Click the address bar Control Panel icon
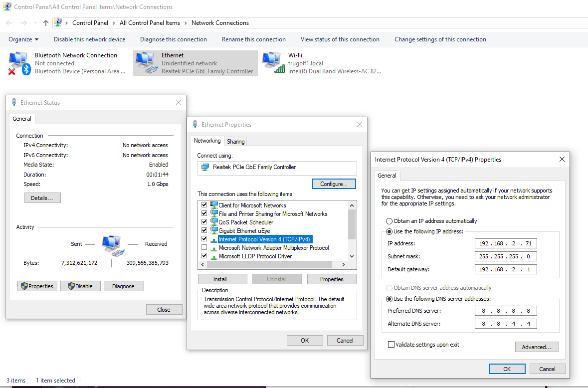The width and height of the screenshot is (588, 388). coord(58,22)
